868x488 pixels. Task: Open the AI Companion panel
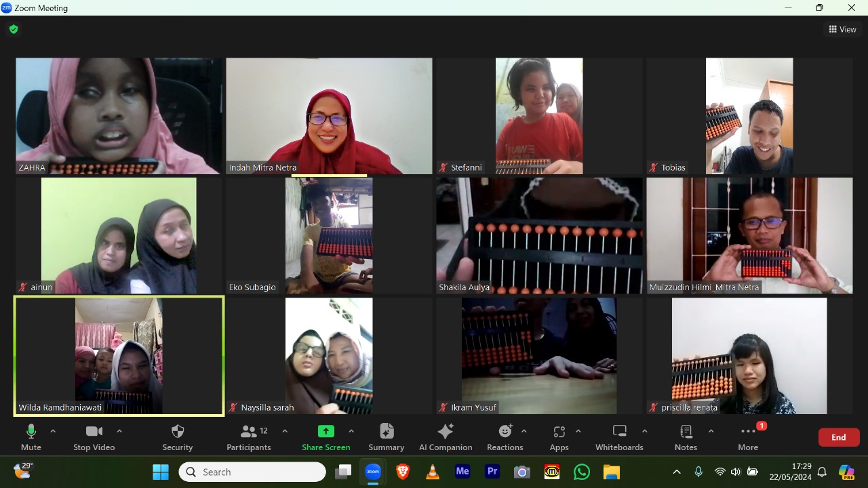446,437
